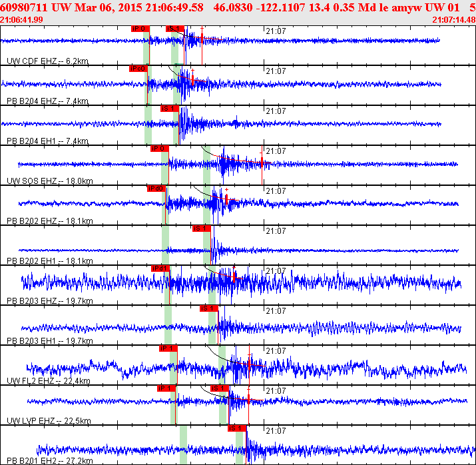Screen dimensions: 476x465
Task: Select the iS 1 pick flag on PB B203 EH1
Action: click(x=209, y=308)
